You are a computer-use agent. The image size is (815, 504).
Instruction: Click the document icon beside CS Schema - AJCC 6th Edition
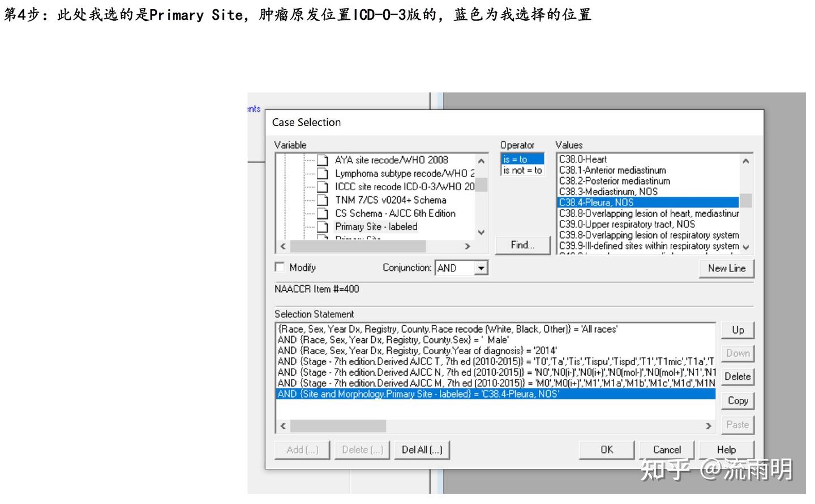(x=324, y=213)
